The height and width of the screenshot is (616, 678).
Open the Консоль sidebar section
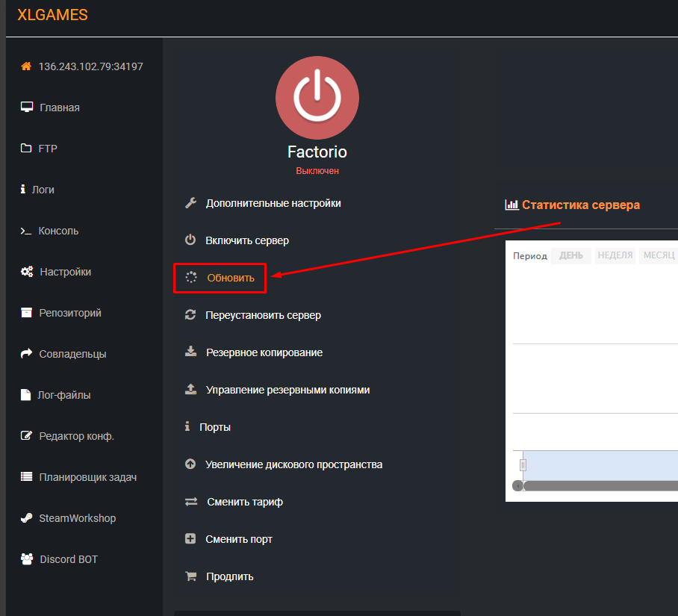pos(58,231)
